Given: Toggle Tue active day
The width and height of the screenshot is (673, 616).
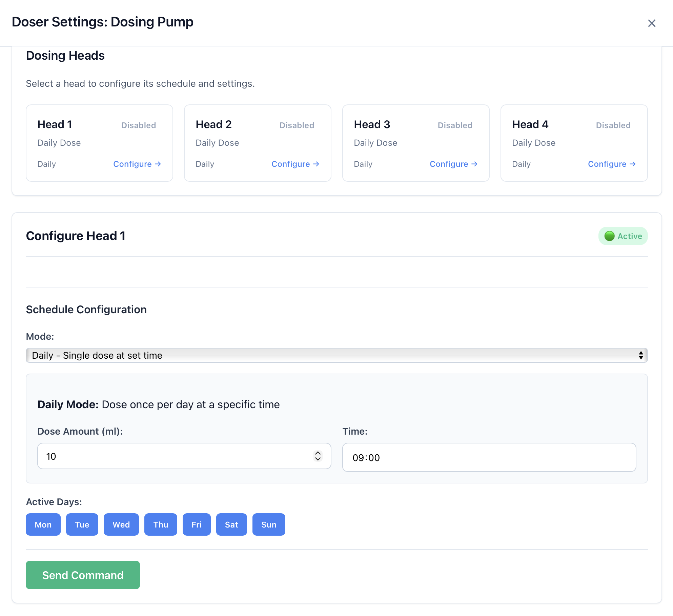Looking at the screenshot, I should click(x=82, y=524).
